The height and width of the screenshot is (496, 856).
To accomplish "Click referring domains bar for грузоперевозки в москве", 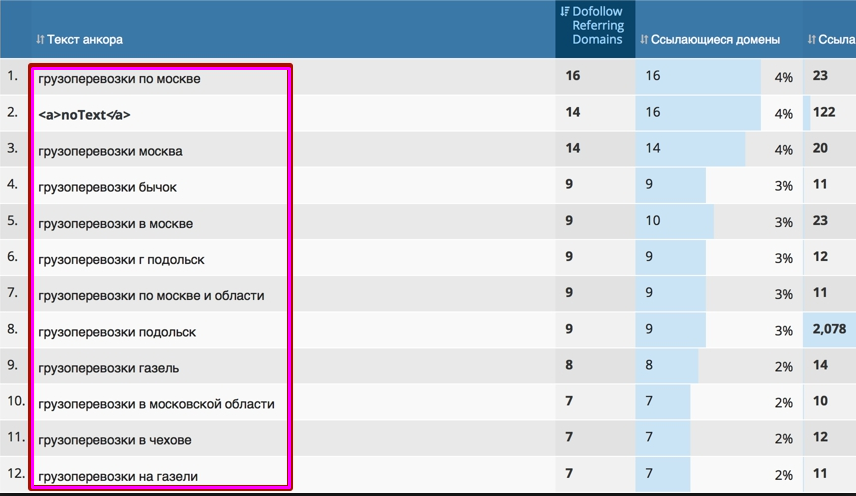I will [x=675, y=222].
